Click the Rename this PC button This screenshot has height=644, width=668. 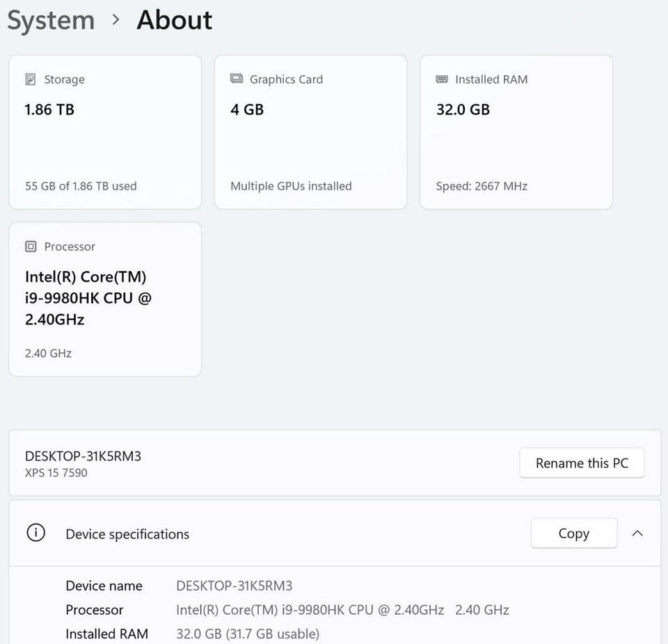[x=582, y=463]
